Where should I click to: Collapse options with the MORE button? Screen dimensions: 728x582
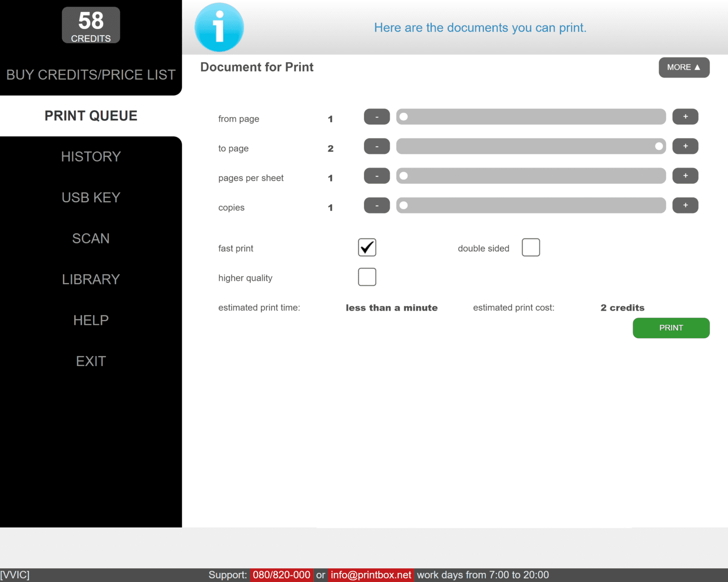[683, 67]
